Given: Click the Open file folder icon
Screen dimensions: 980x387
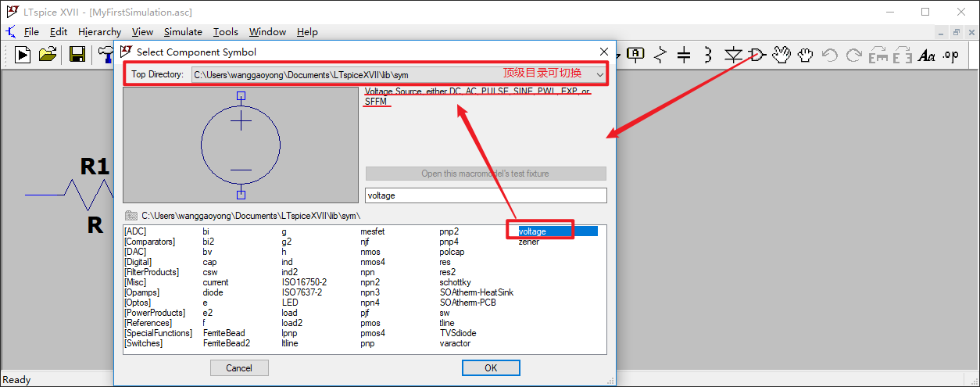Looking at the screenshot, I should 48,54.
